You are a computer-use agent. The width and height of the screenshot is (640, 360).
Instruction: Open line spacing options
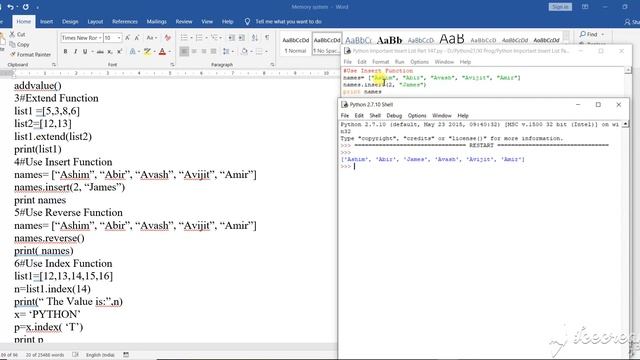coord(227,51)
